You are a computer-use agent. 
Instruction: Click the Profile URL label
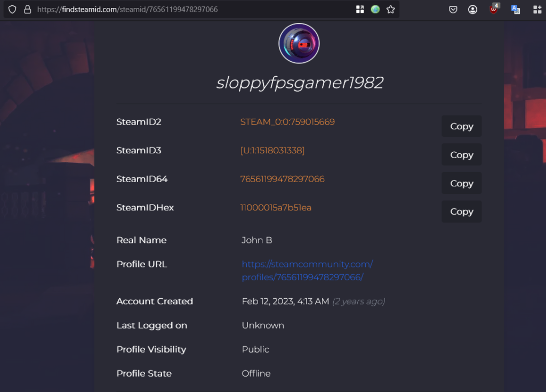tap(142, 264)
